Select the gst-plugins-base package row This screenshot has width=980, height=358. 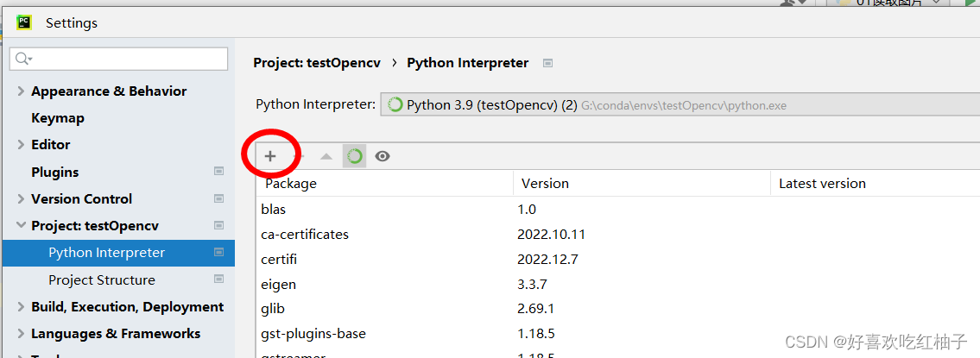point(617,334)
